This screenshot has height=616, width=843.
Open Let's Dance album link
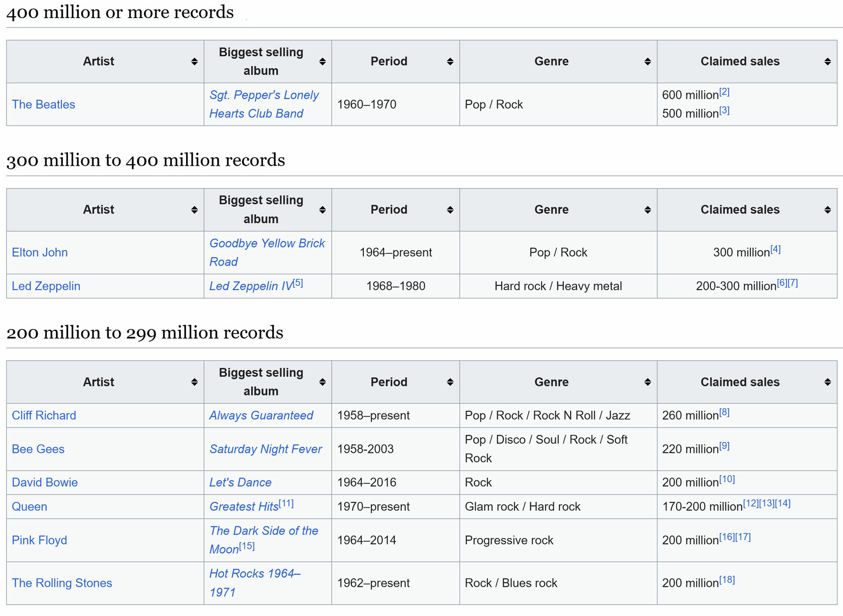coord(241,483)
